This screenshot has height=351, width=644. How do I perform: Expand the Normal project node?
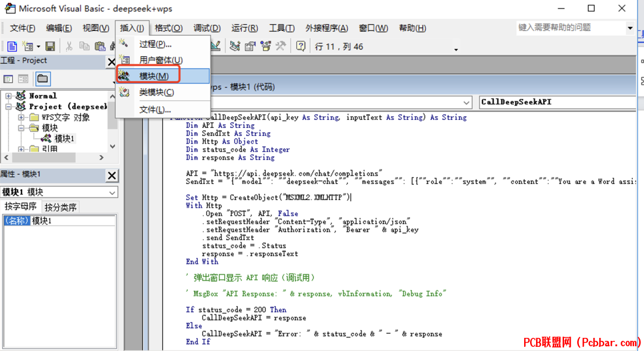(x=8, y=96)
